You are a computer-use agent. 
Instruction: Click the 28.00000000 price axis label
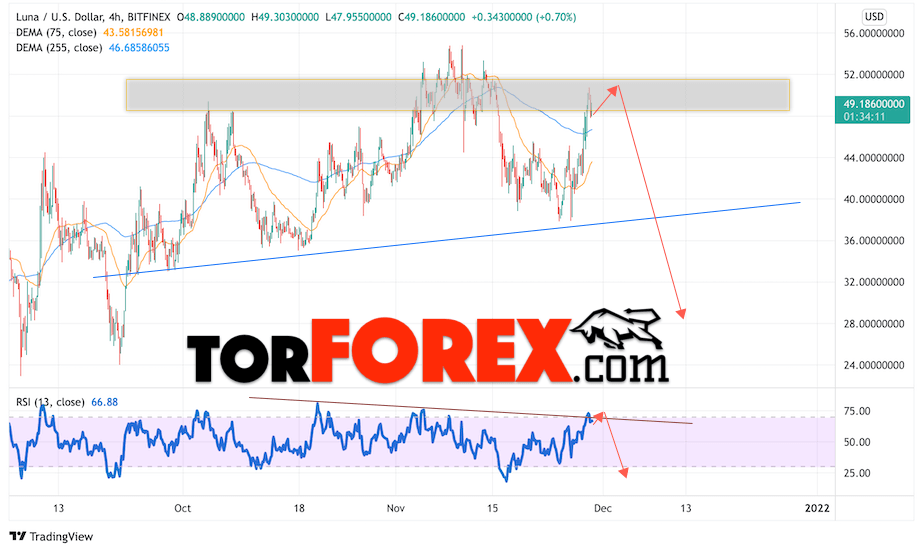tap(874, 324)
